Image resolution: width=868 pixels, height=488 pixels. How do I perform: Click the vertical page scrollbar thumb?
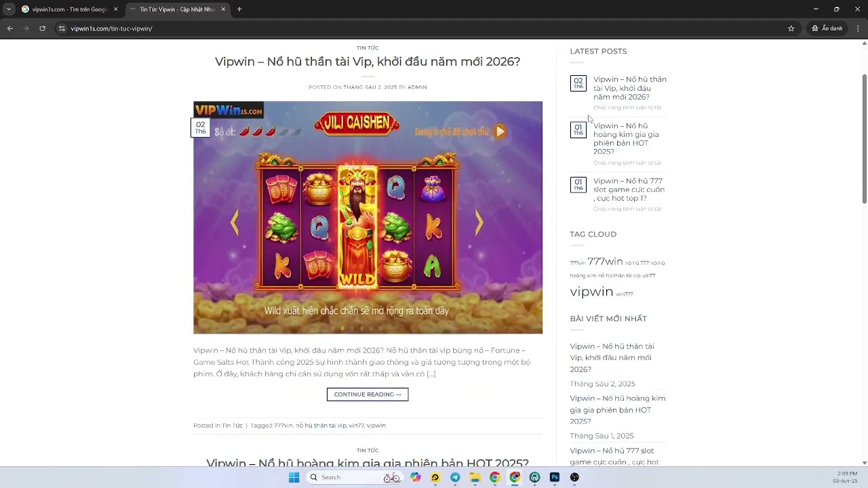coord(864,139)
